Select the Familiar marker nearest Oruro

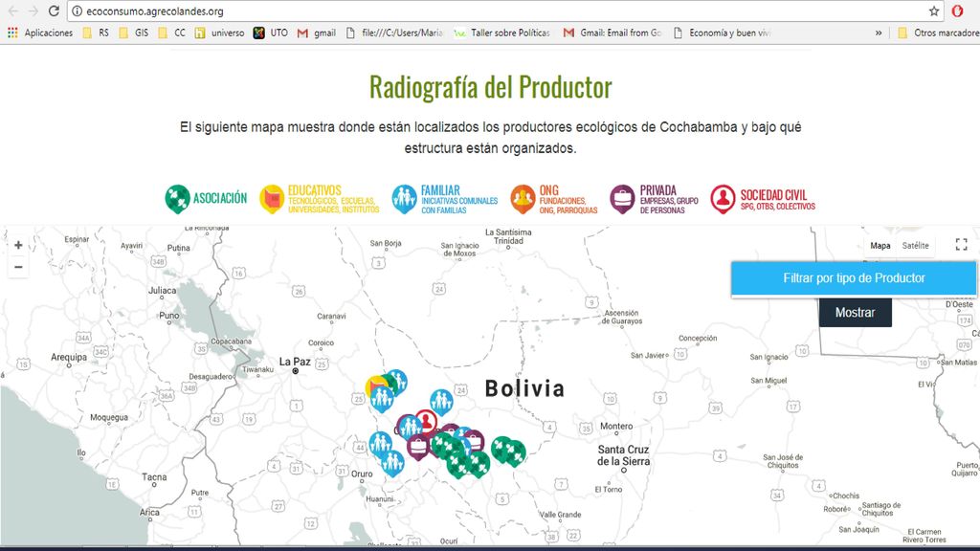click(392, 464)
